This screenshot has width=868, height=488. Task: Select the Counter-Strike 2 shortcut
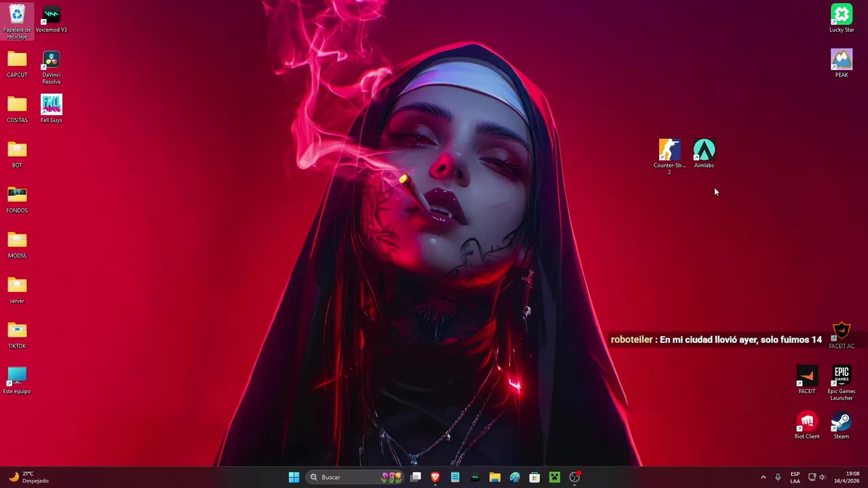[x=669, y=157]
